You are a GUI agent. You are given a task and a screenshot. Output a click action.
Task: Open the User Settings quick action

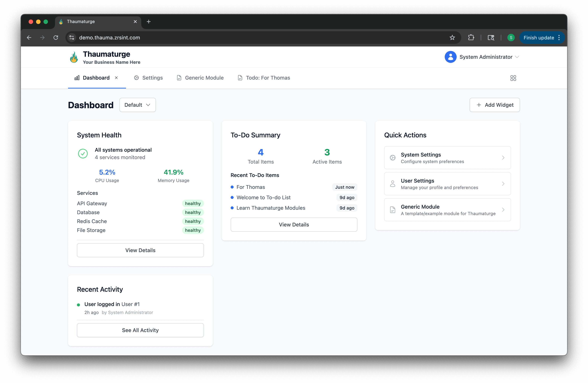(x=447, y=184)
